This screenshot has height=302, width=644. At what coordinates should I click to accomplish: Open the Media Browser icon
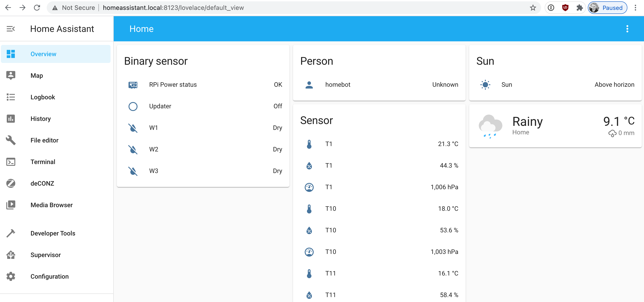point(11,205)
